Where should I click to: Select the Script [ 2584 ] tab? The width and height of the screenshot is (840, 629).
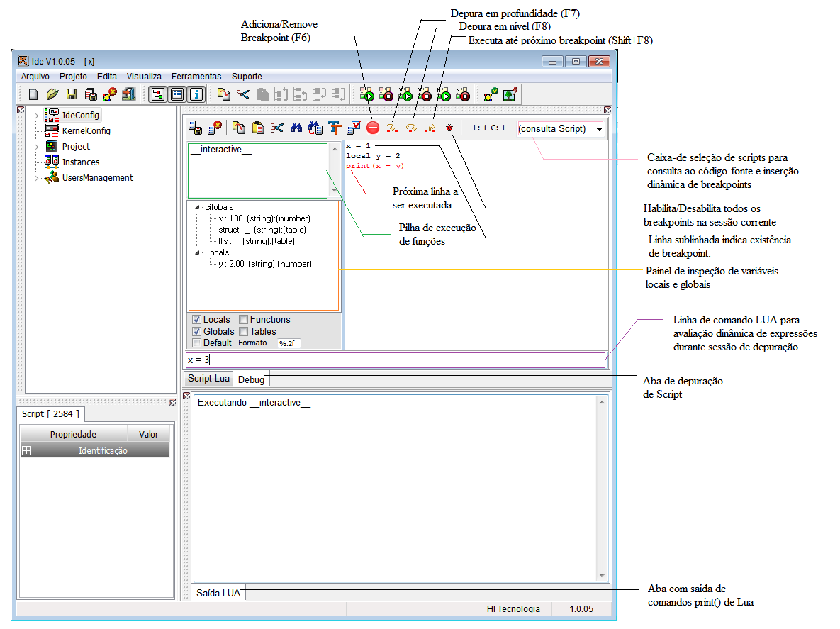pyautogui.click(x=50, y=413)
